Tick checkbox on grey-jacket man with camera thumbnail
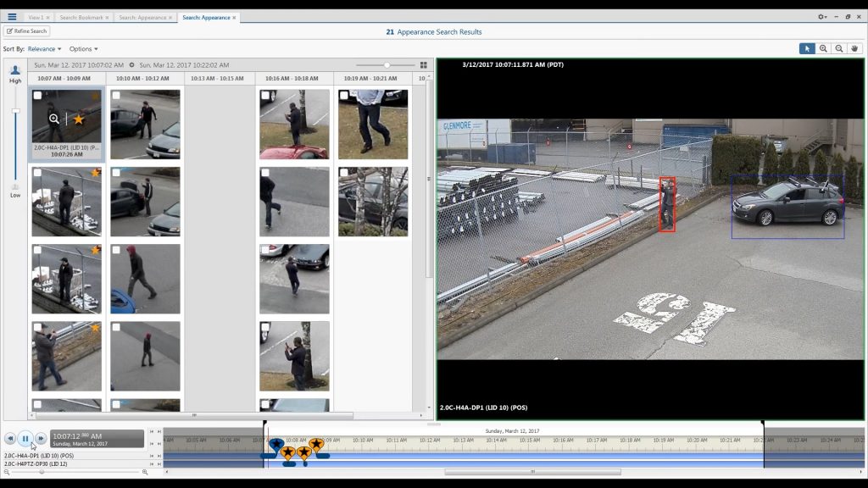The width and height of the screenshot is (868, 488). pos(37,327)
